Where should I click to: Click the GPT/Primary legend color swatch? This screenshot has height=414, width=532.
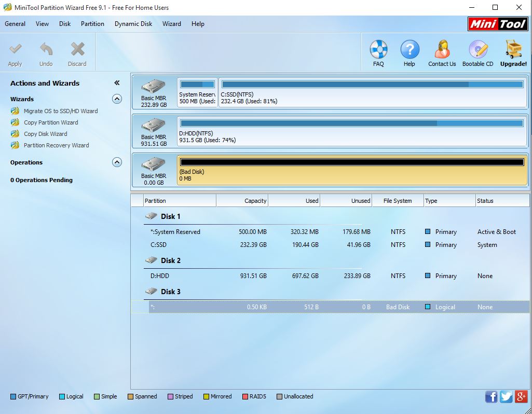13,397
